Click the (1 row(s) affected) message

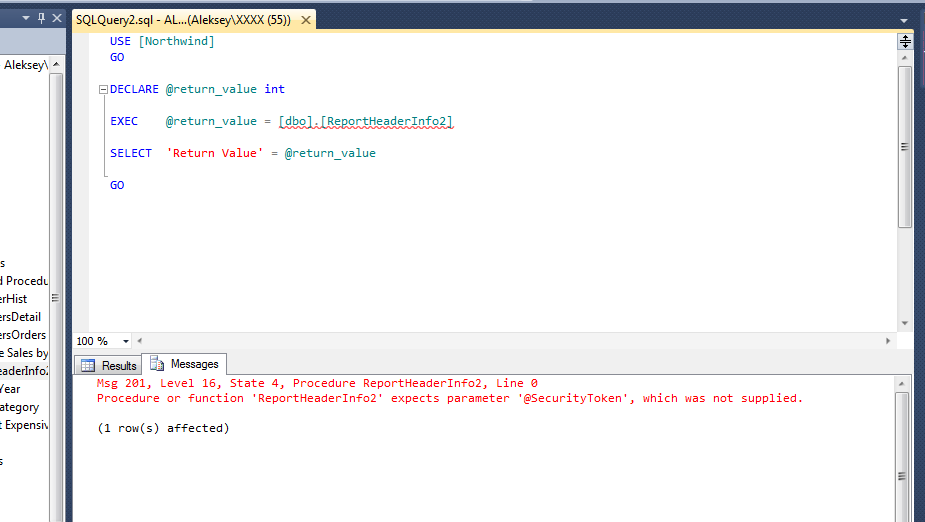(x=163, y=428)
